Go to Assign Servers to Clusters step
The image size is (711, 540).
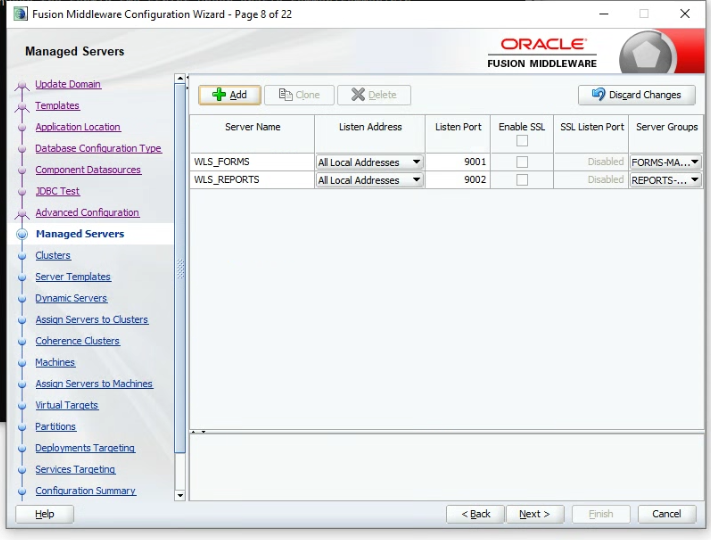click(x=92, y=319)
